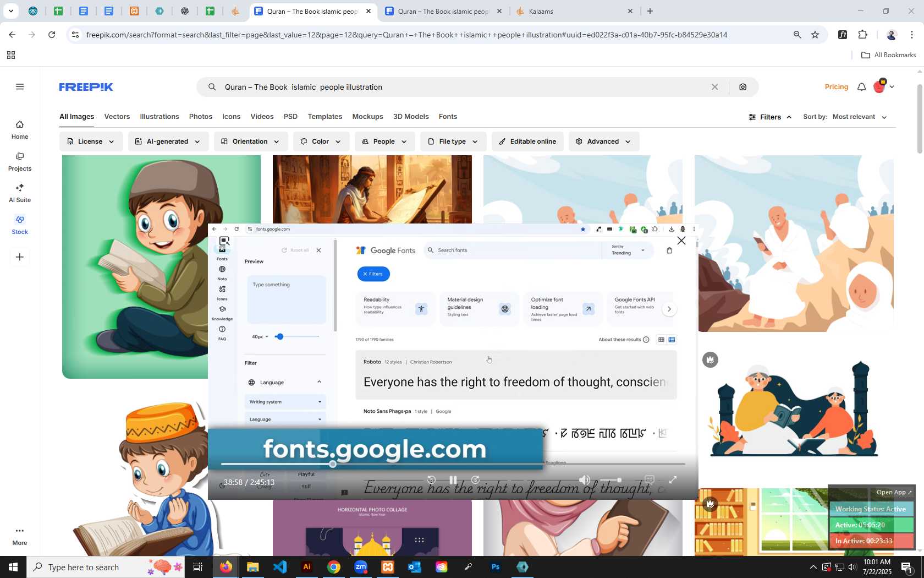
Task: Expand the AI-generated filter dropdown
Action: tap(168, 141)
